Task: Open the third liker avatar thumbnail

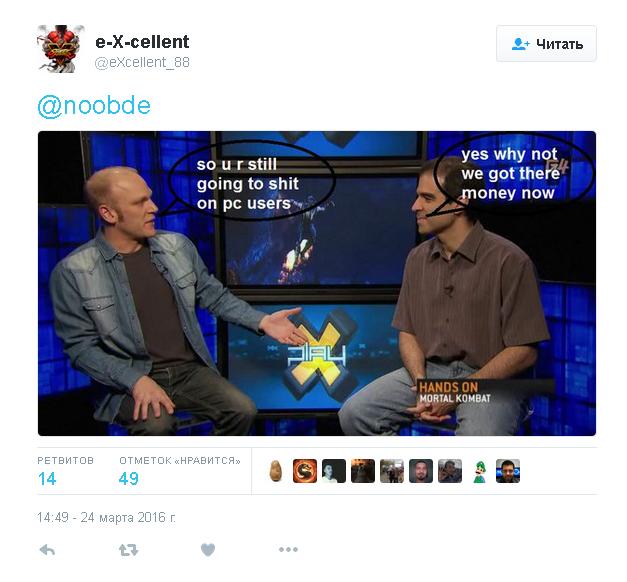Action: (334, 471)
